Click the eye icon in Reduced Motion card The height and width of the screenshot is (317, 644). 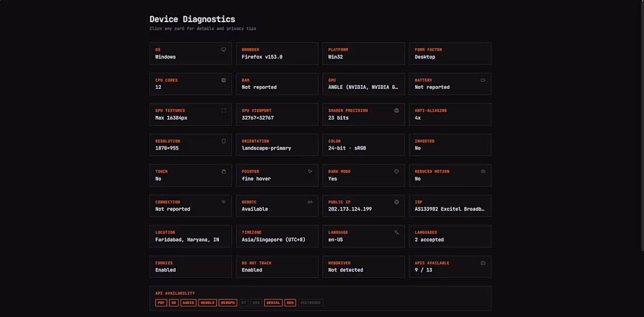point(483,171)
